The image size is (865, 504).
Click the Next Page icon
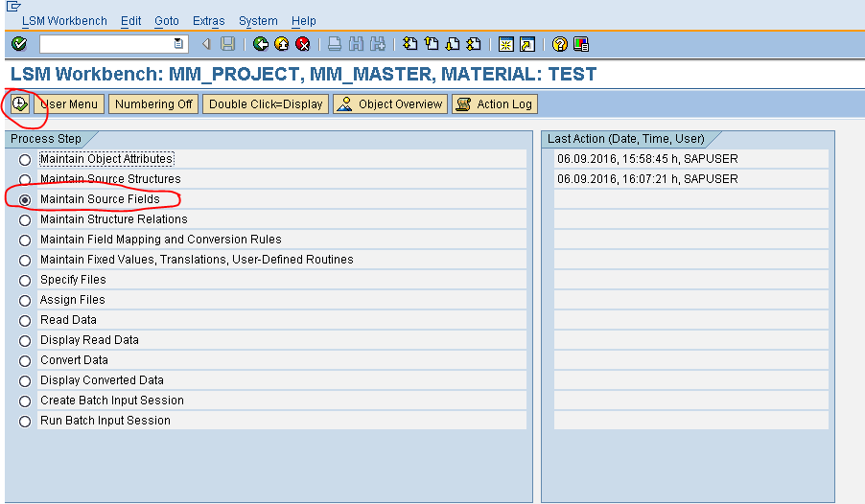(453, 44)
